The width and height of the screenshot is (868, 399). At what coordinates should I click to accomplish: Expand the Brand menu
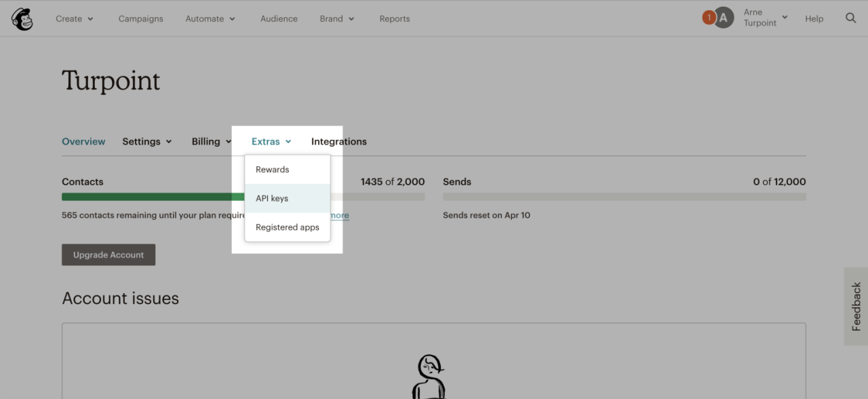337,19
